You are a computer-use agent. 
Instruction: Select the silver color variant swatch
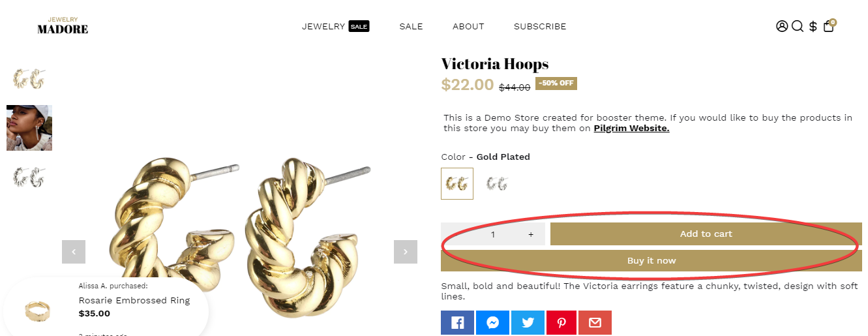[x=496, y=184]
